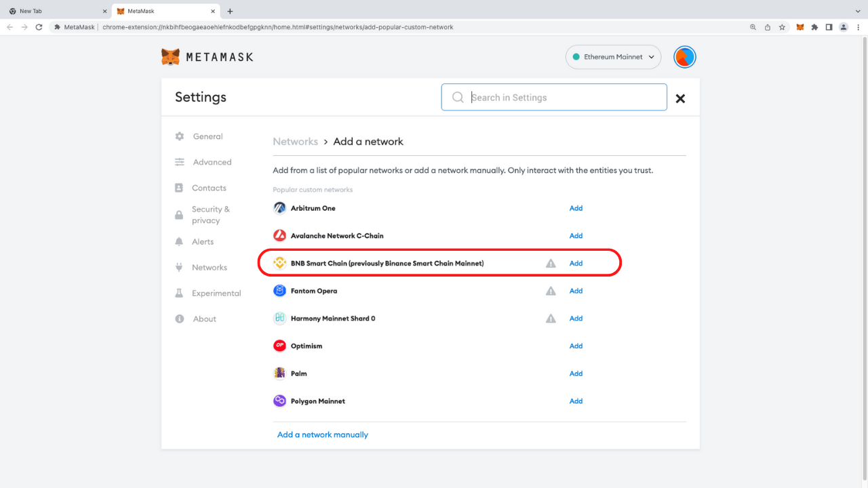Click the Polygon Mainnet logo
Viewport: 868px width, 488px height.
(x=279, y=401)
